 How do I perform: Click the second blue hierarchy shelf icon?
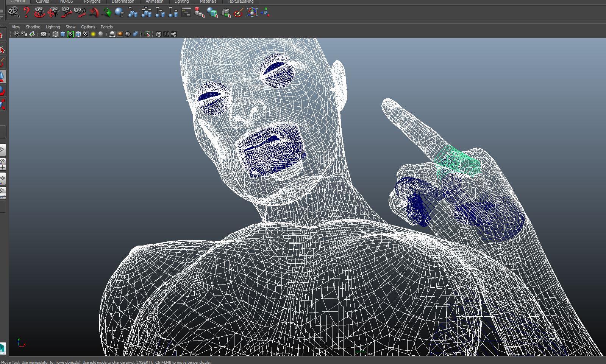147,12
